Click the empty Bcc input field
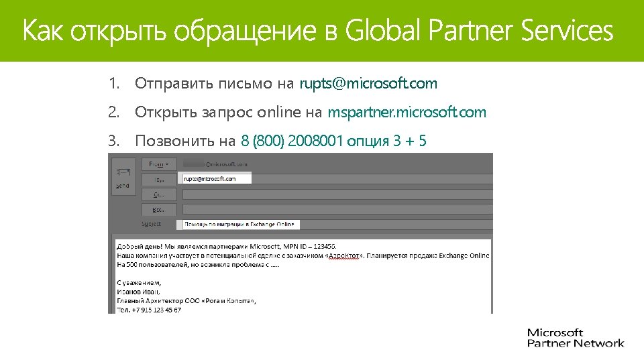The image size is (644, 362). click(337, 210)
